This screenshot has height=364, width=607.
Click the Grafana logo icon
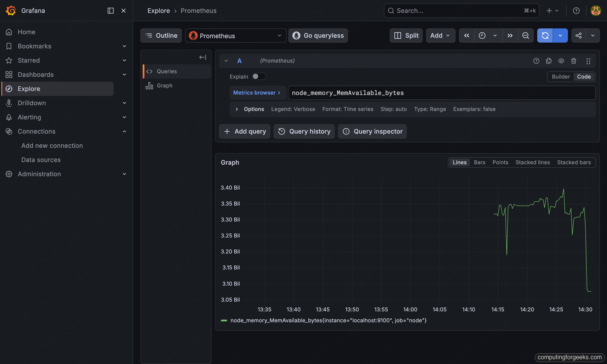(x=11, y=11)
